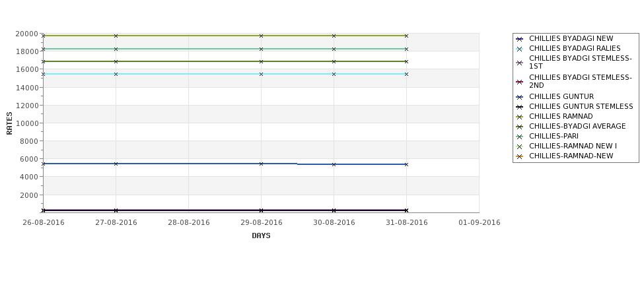Click the DAYS axis title
This screenshot has height=283, width=644.
[261, 236]
